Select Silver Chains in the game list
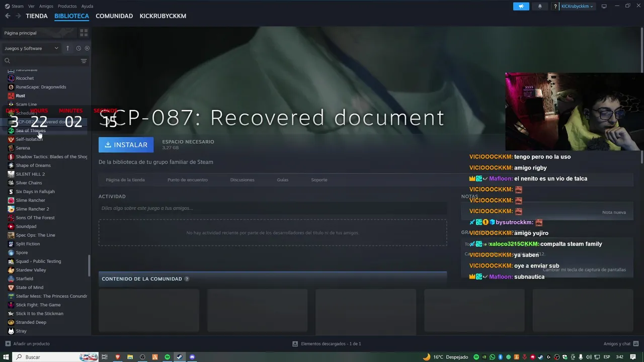This screenshot has height=362, width=644. coord(29,183)
